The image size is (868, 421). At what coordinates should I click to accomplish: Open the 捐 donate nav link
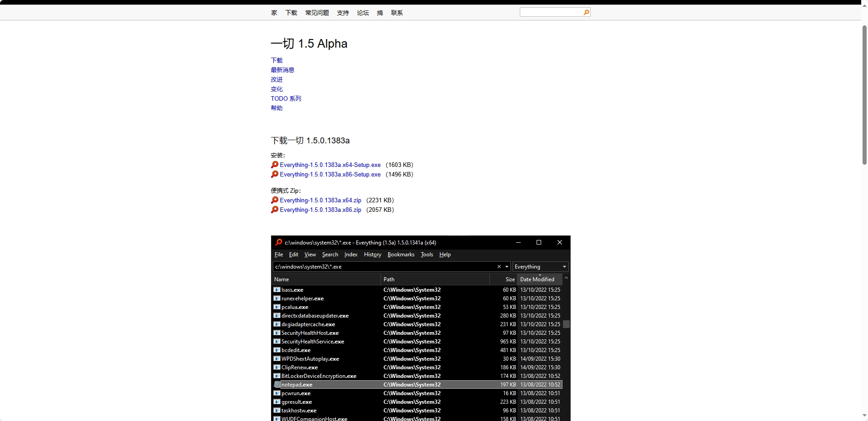pos(380,13)
